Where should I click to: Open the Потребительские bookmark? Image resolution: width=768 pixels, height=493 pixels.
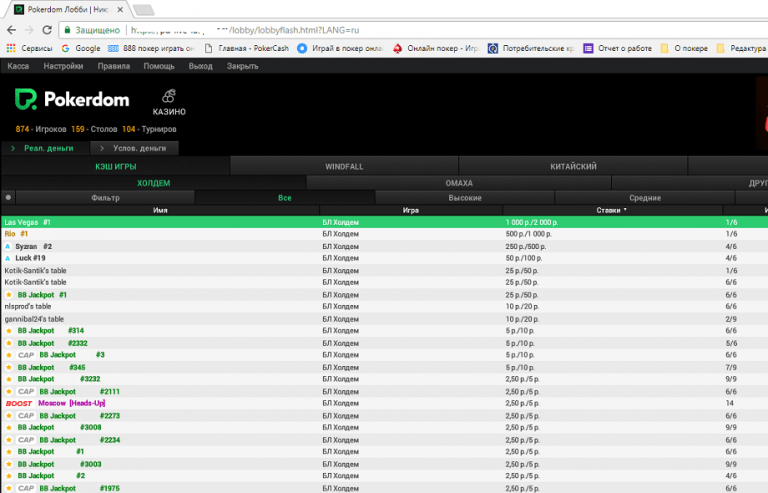click(x=531, y=48)
